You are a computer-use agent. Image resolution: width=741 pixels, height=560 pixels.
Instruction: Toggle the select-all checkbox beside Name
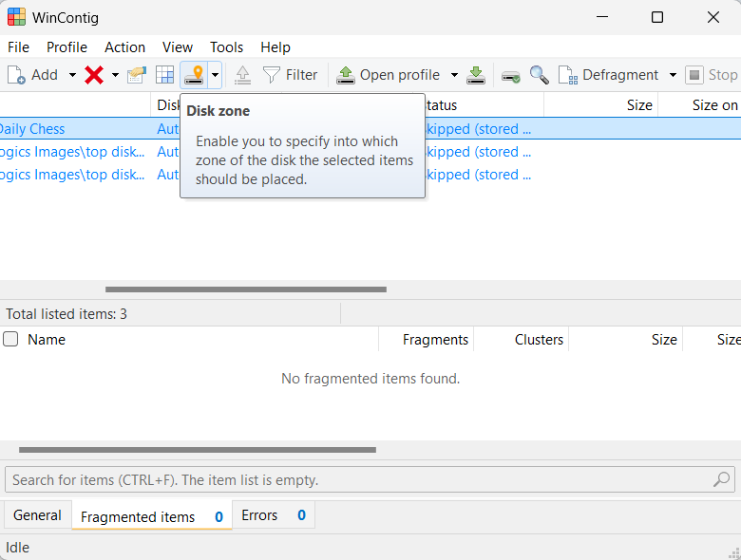point(10,339)
